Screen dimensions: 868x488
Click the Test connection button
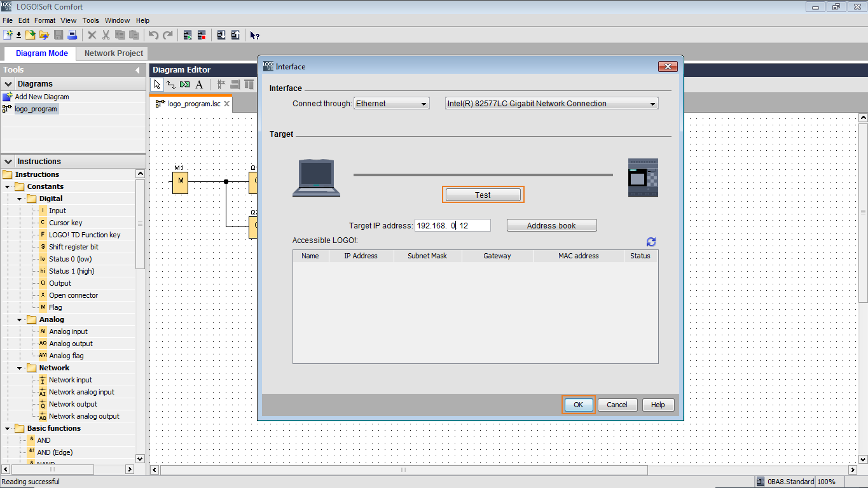coord(483,195)
